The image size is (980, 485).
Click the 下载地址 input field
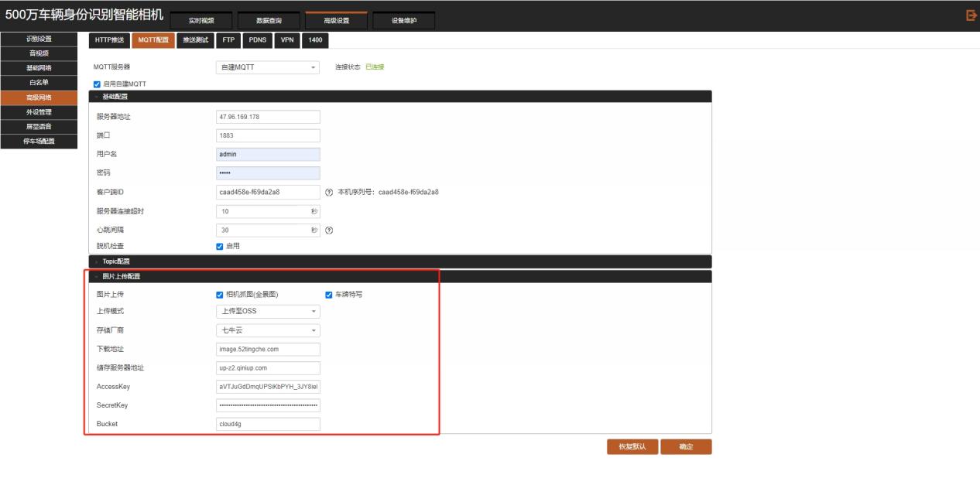268,349
